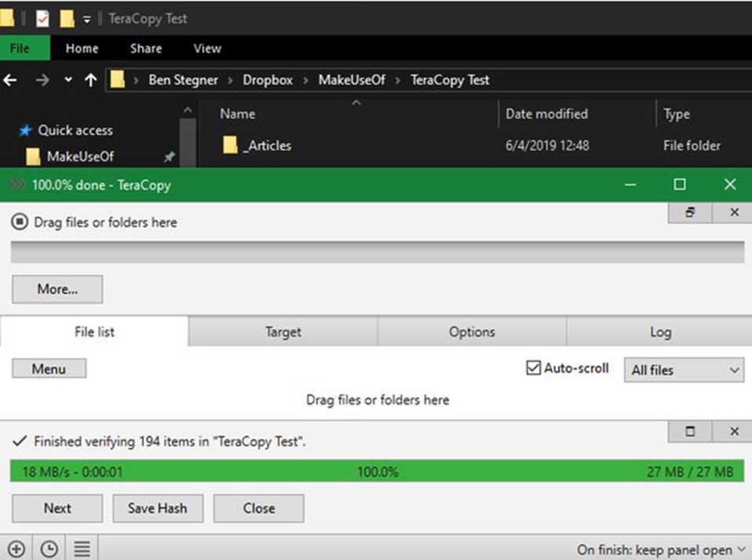Image resolution: width=752 pixels, height=560 pixels.
Task: Click the folder icon in Explorer address bar
Action: (x=117, y=80)
